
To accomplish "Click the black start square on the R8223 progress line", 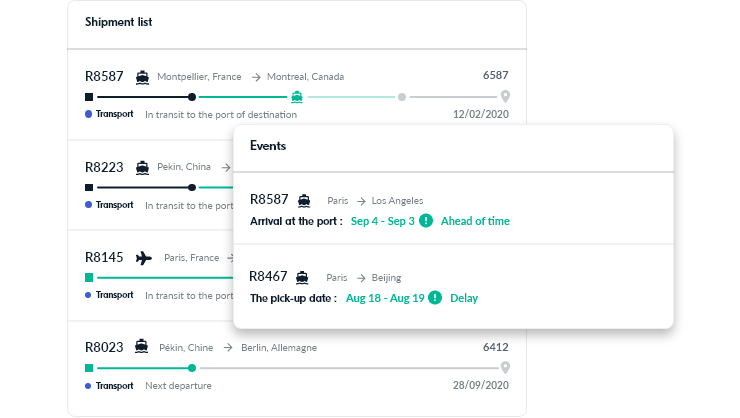I will point(89,188).
